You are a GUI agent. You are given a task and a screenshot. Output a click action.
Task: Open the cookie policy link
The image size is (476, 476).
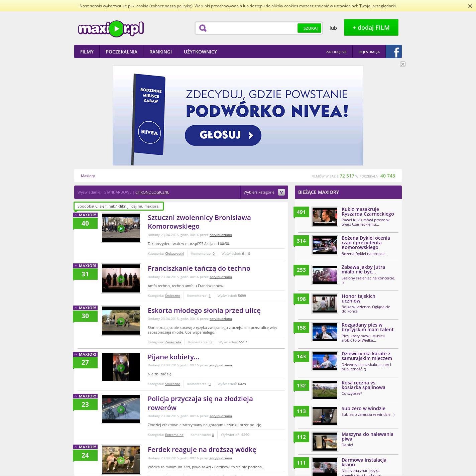click(171, 6)
